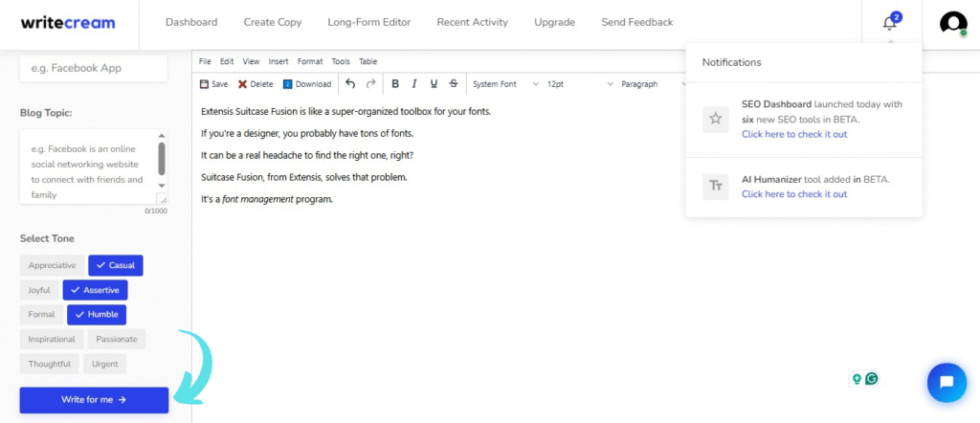Open the blue chat bubble widget
This screenshot has height=423, width=980.
click(x=947, y=383)
